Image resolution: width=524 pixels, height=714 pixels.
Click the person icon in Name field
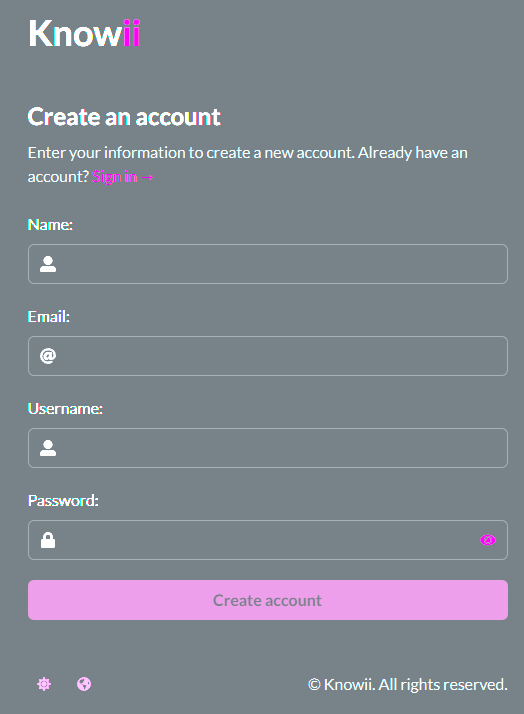(x=48, y=264)
